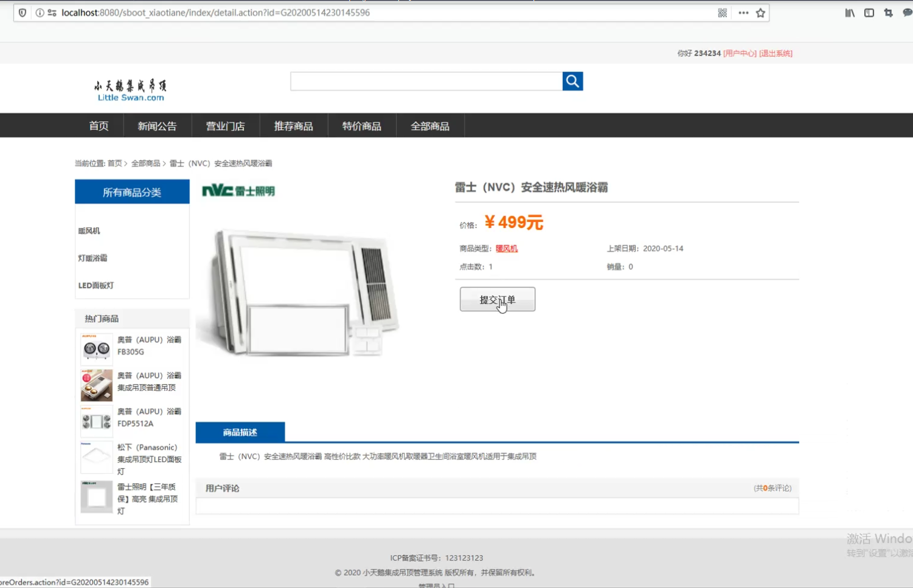Click the 暖风机 product type link
This screenshot has height=588, width=913.
[x=507, y=249]
